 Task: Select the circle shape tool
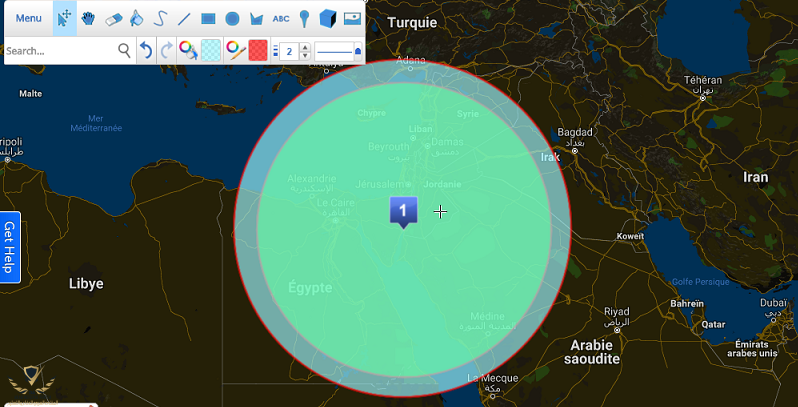click(x=232, y=18)
